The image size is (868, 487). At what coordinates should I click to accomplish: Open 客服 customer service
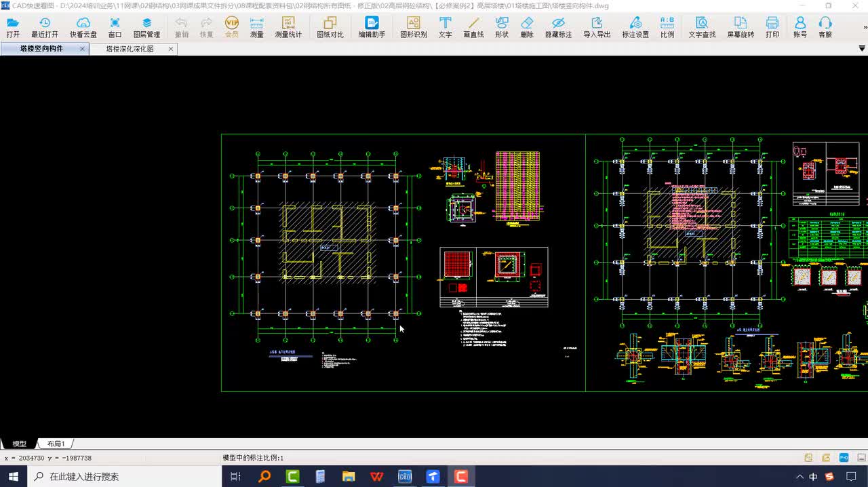click(x=825, y=27)
